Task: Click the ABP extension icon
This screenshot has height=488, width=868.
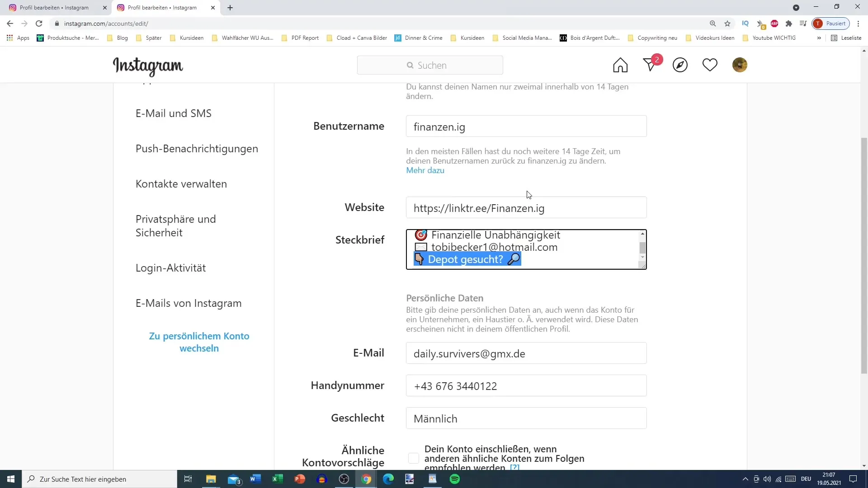Action: (774, 23)
